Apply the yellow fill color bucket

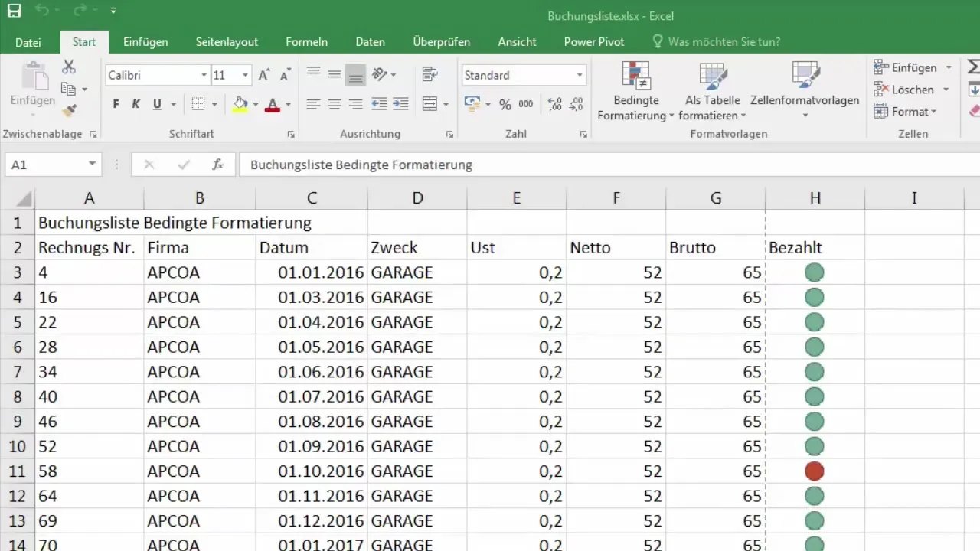click(240, 104)
